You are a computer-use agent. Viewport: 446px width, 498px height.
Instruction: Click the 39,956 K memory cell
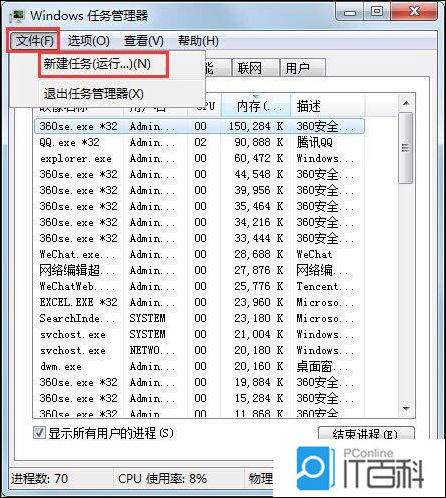tap(259, 190)
